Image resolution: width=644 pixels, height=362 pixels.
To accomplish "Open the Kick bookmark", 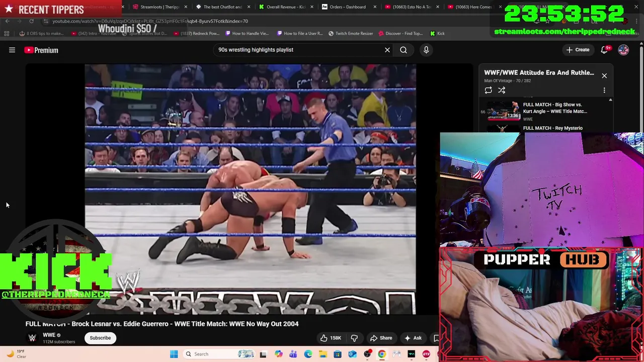I will pos(437,34).
